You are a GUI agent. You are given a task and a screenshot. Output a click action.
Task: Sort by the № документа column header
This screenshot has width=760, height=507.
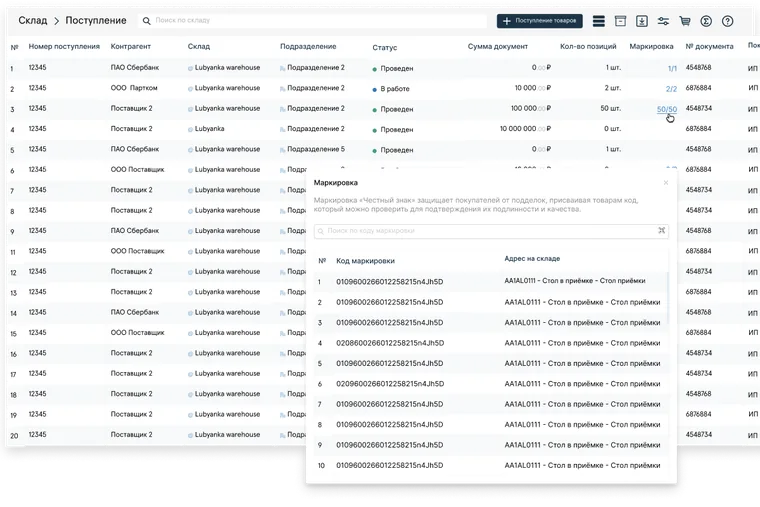coord(709,47)
